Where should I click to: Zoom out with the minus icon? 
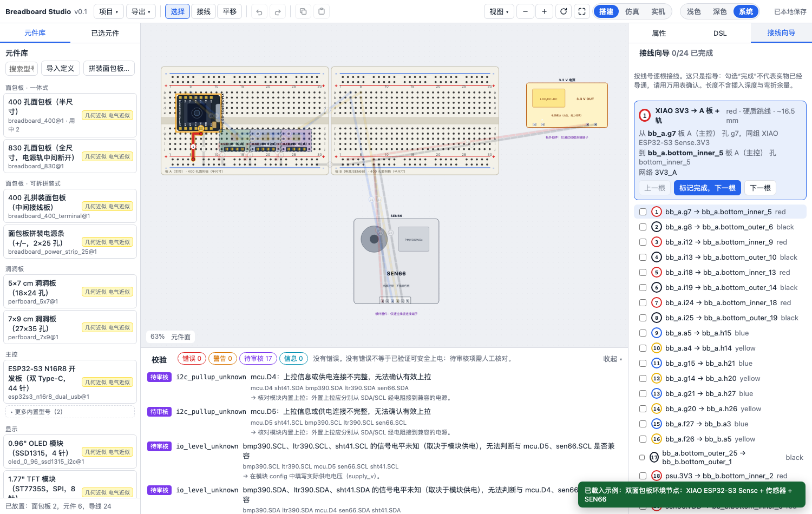(x=525, y=11)
